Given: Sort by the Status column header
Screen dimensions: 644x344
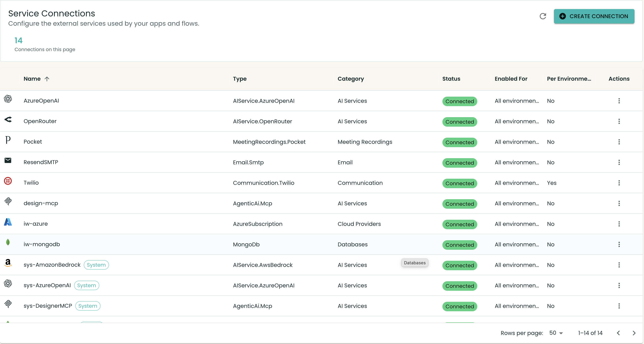Looking at the screenshot, I should tap(451, 79).
